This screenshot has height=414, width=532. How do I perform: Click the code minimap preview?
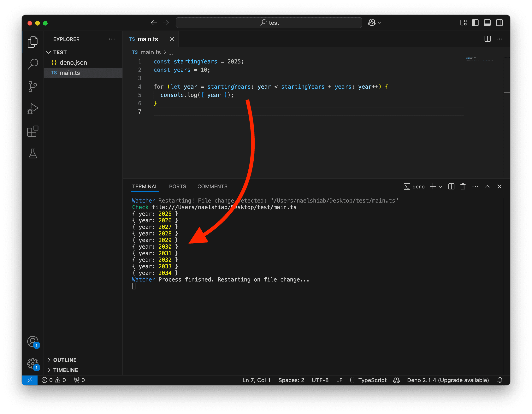(479, 59)
